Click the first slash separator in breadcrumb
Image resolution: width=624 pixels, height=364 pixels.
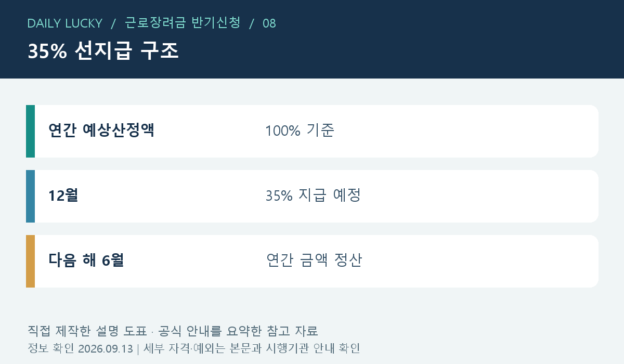point(113,23)
